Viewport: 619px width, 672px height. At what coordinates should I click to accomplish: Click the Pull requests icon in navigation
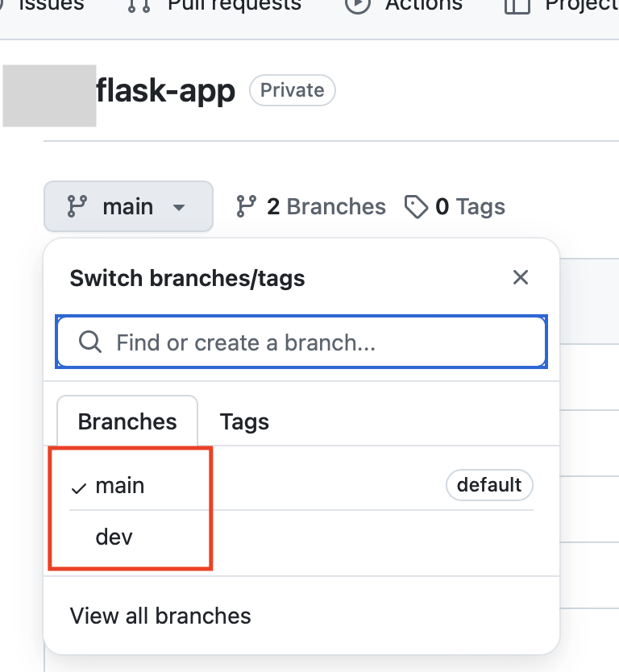point(139,5)
